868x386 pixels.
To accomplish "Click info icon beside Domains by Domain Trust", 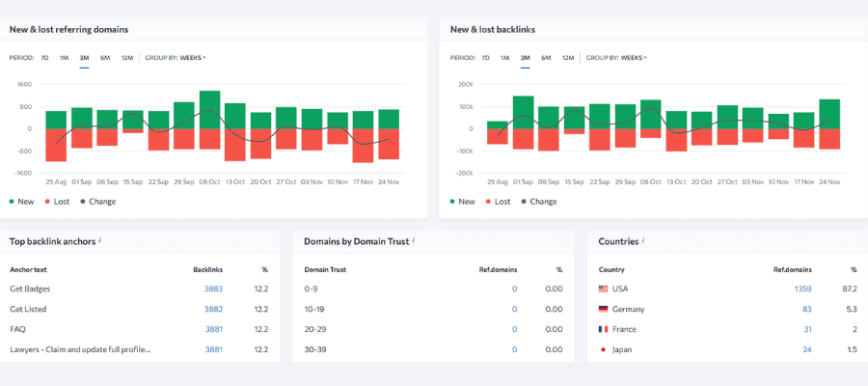I will pos(413,239).
